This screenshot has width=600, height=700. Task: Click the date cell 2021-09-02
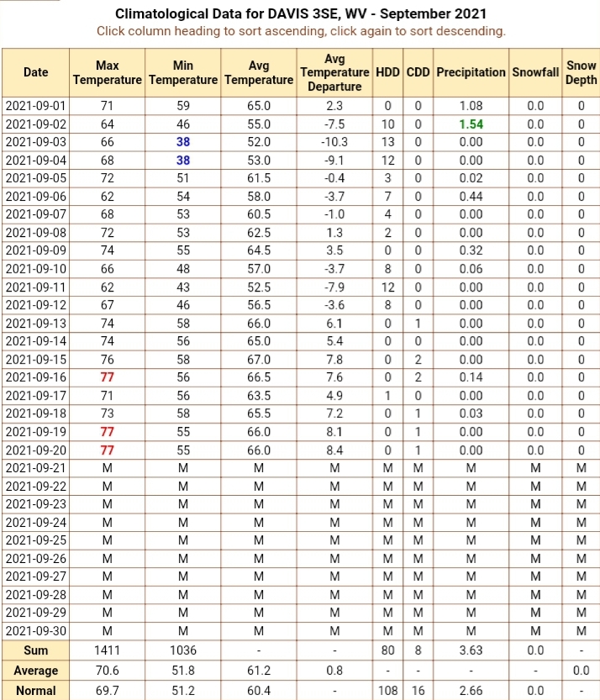pyautogui.click(x=35, y=124)
